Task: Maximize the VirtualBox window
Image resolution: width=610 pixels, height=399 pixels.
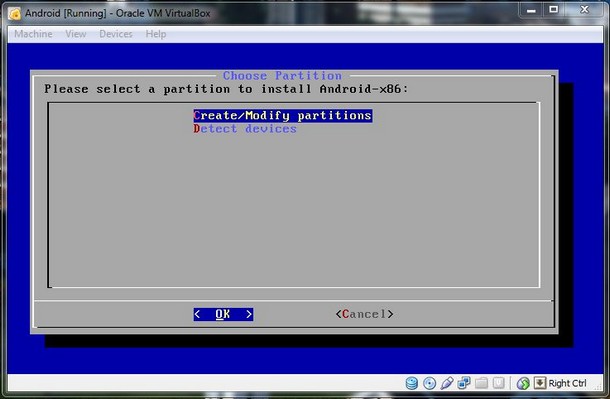Action: coord(554,10)
